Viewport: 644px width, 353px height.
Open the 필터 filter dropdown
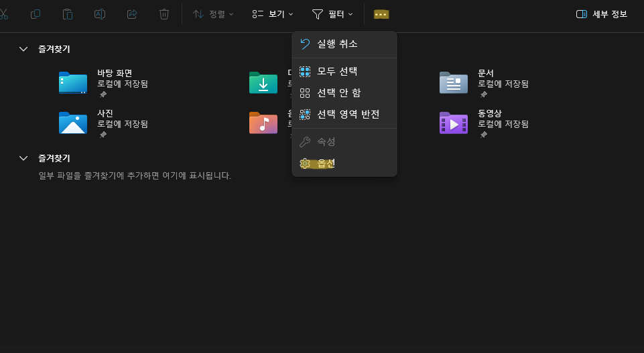pyautogui.click(x=332, y=14)
